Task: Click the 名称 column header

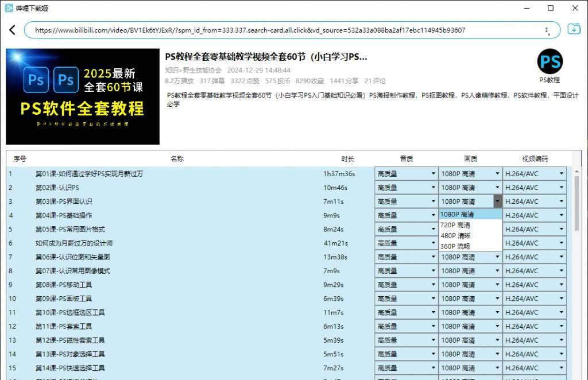Action: (x=177, y=159)
